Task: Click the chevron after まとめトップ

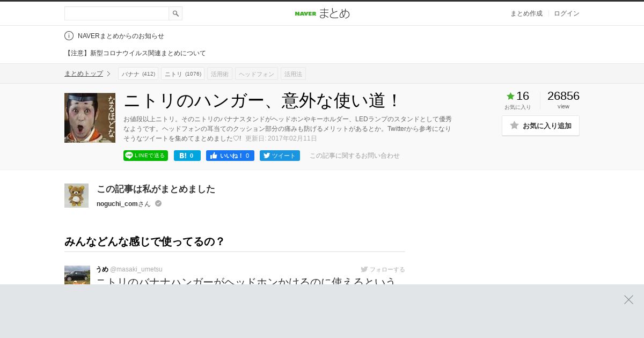Action: tap(108, 74)
